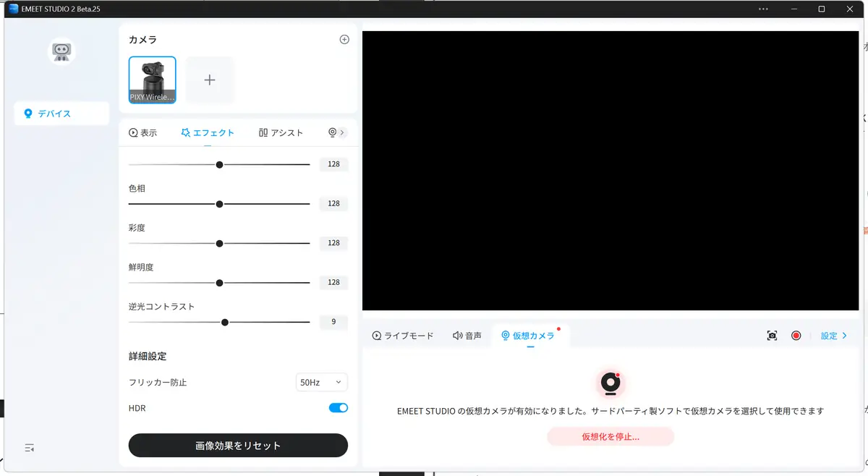Click the 逆光コントラスト slider handle

[x=225, y=322]
